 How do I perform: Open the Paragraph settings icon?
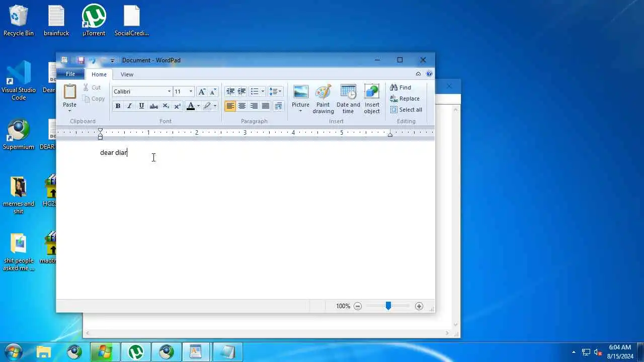[x=278, y=106]
